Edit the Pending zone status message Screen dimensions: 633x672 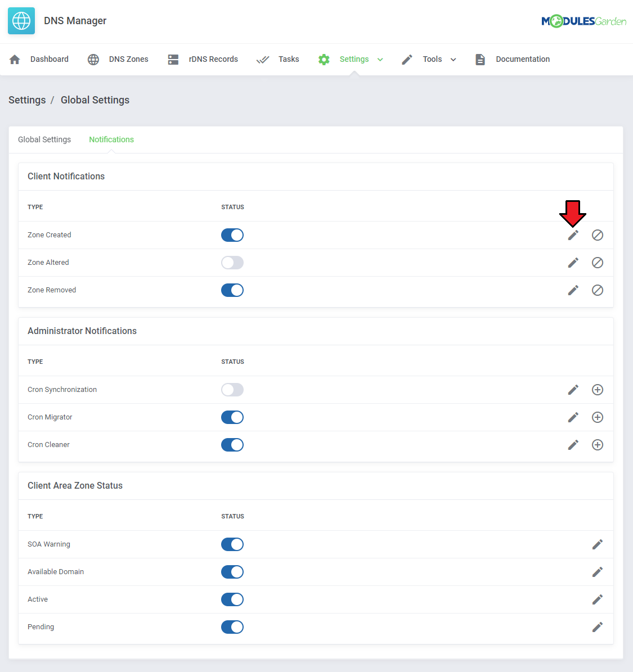[x=598, y=627]
